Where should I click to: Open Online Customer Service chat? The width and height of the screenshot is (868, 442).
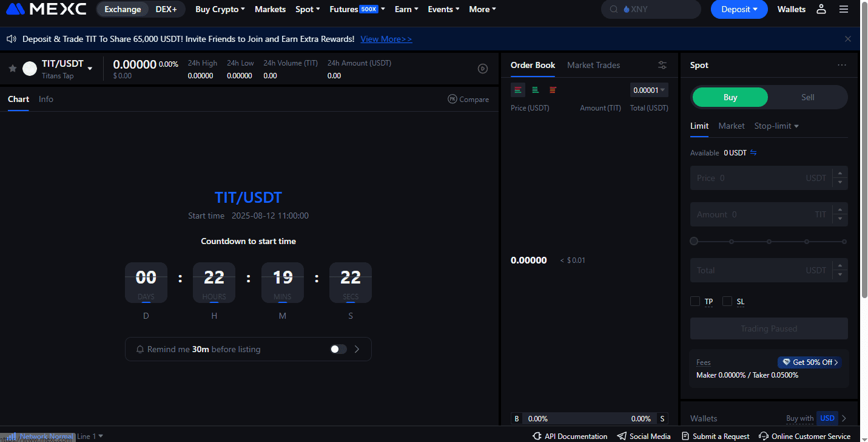tap(805, 436)
